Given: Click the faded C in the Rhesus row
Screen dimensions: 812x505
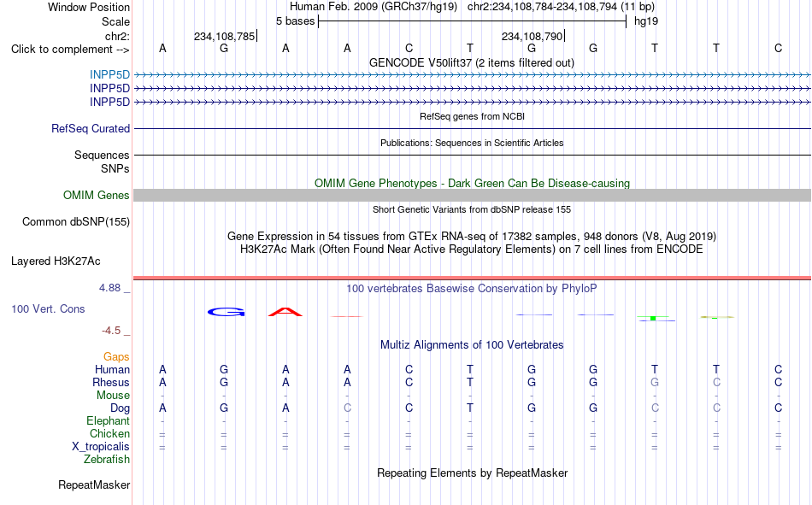Looking at the screenshot, I should (x=716, y=382).
